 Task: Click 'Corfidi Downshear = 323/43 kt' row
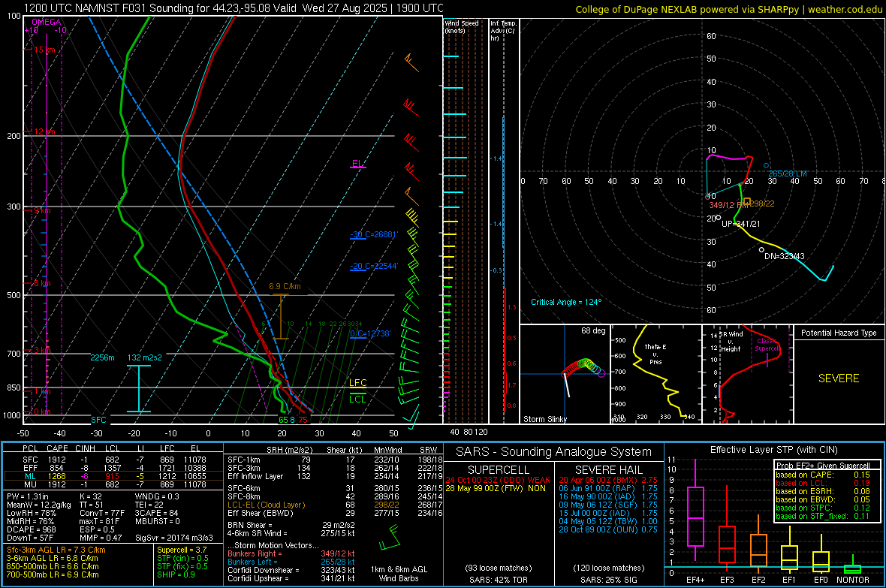pos(291,570)
